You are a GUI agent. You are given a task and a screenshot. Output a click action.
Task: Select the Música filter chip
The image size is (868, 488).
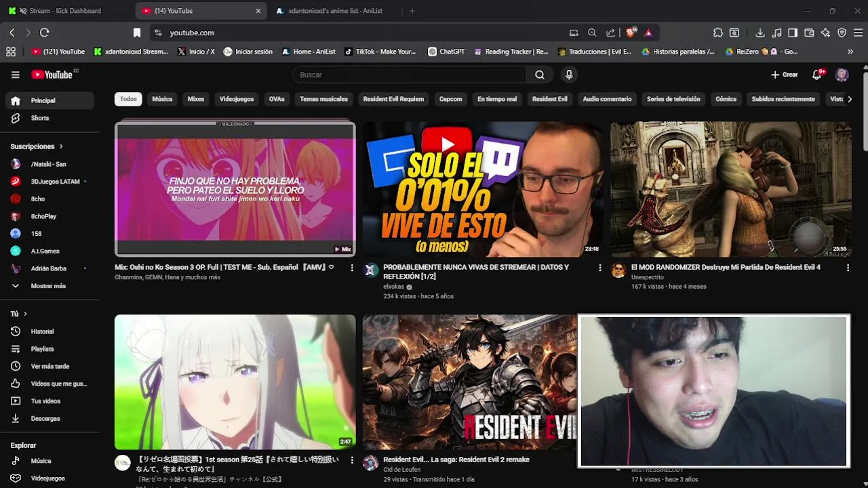[162, 99]
